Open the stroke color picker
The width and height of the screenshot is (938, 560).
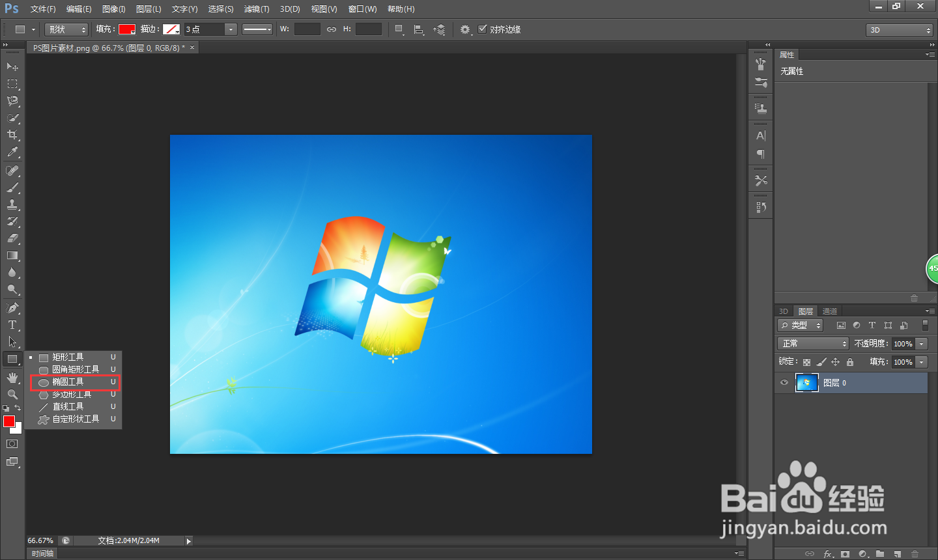coord(171,29)
